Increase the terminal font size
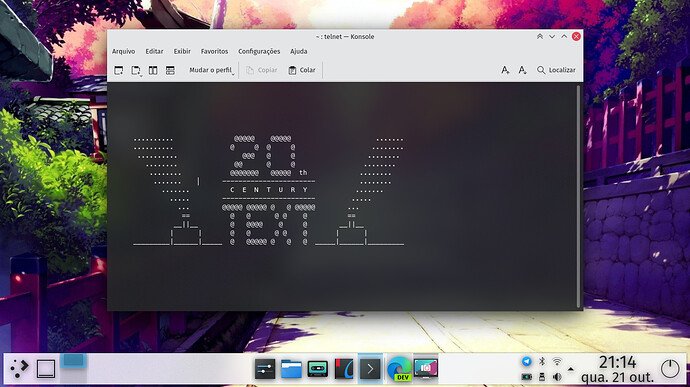Screen dimensions: 690x387 click(x=505, y=70)
